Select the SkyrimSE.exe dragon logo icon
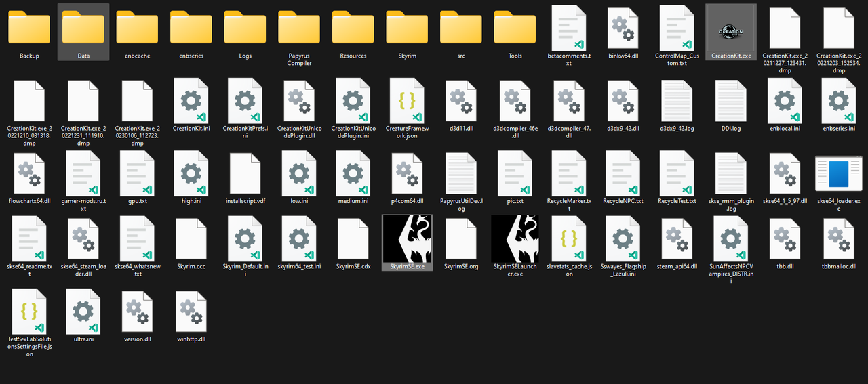The image size is (868, 384). click(x=408, y=238)
